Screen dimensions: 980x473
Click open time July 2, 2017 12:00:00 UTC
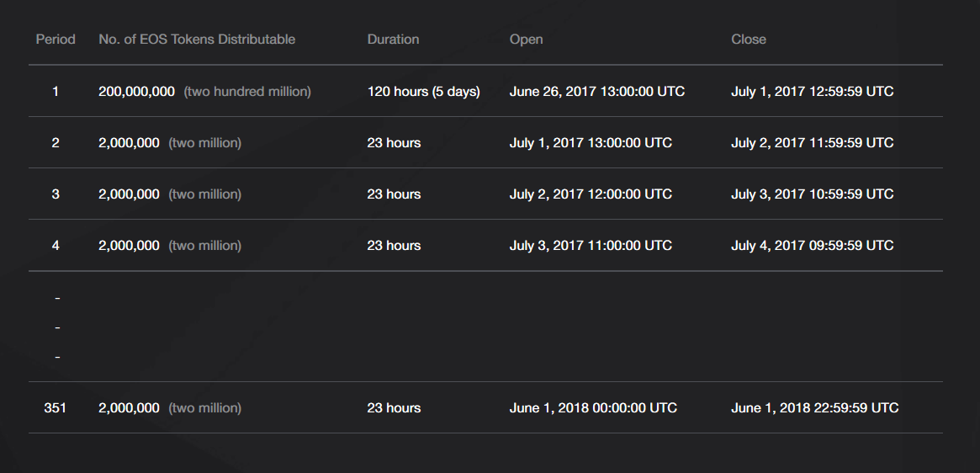coord(591,194)
